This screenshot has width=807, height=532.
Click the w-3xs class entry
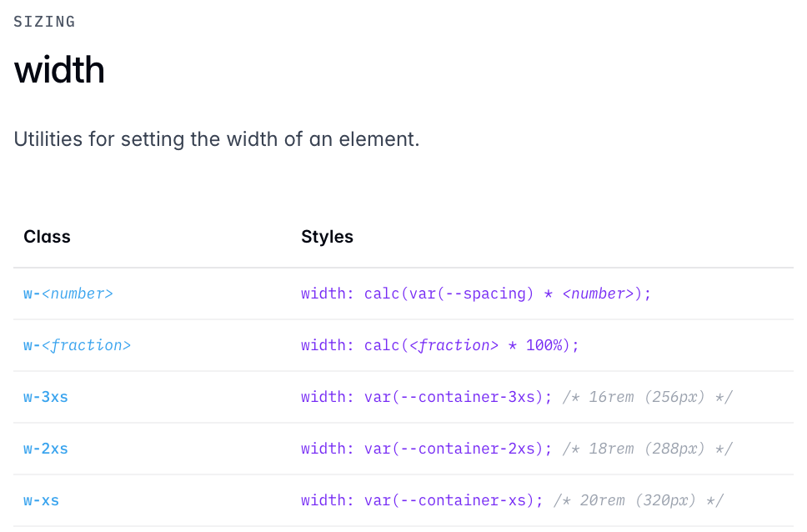tap(46, 397)
